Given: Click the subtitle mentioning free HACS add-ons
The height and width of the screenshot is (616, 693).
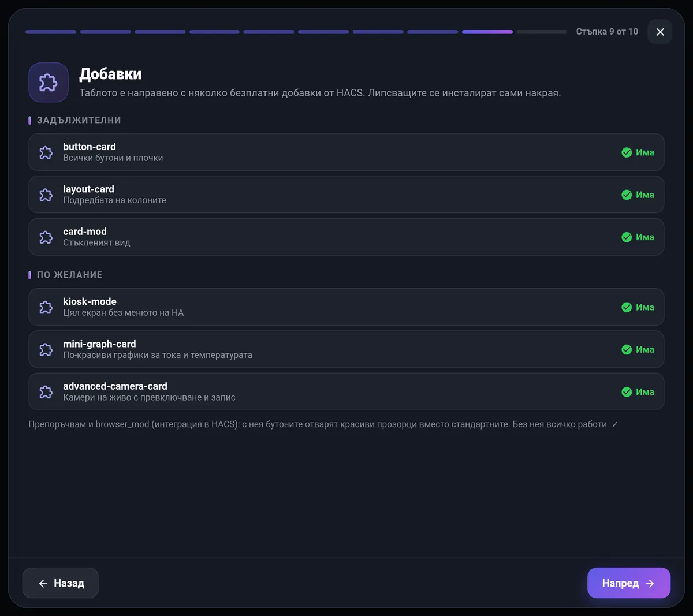Looking at the screenshot, I should click(320, 93).
